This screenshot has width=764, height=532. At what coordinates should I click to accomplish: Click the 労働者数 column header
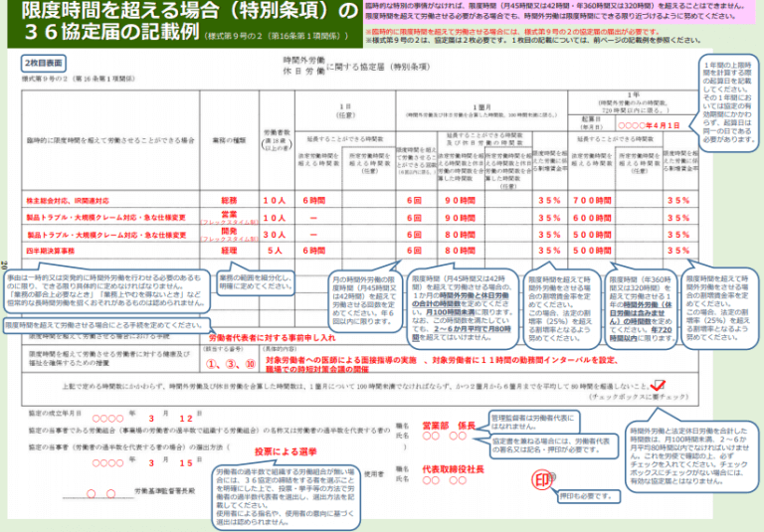(x=277, y=140)
